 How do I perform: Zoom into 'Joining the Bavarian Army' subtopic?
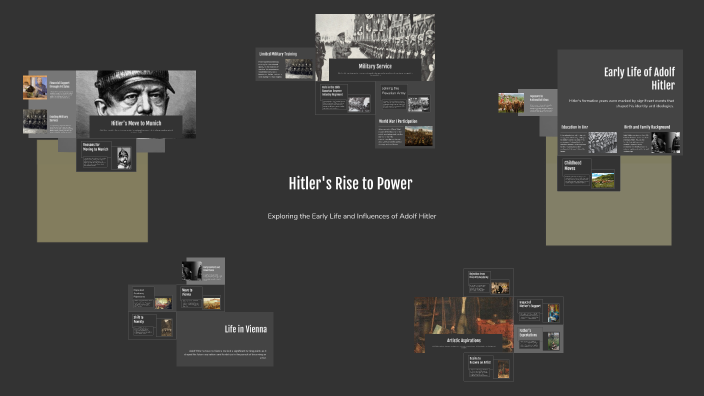[x=393, y=91]
